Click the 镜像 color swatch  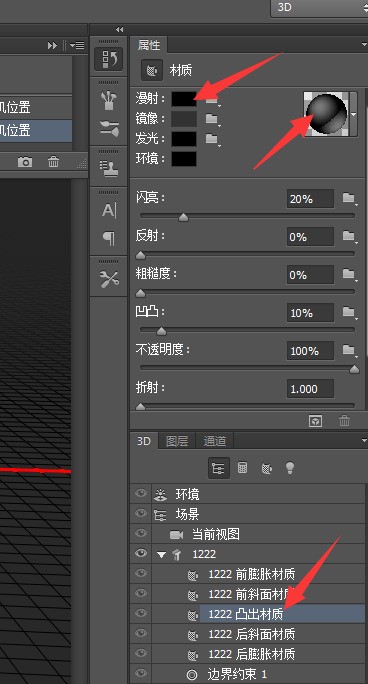click(x=184, y=119)
